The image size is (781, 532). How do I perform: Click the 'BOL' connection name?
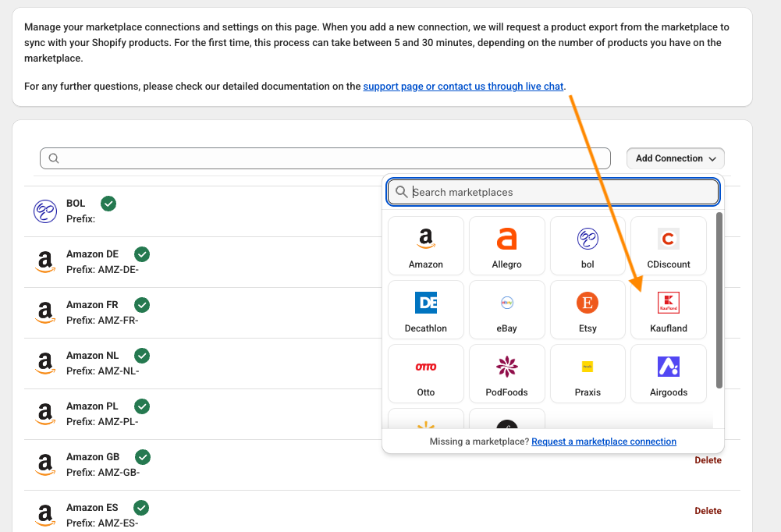pyautogui.click(x=76, y=204)
